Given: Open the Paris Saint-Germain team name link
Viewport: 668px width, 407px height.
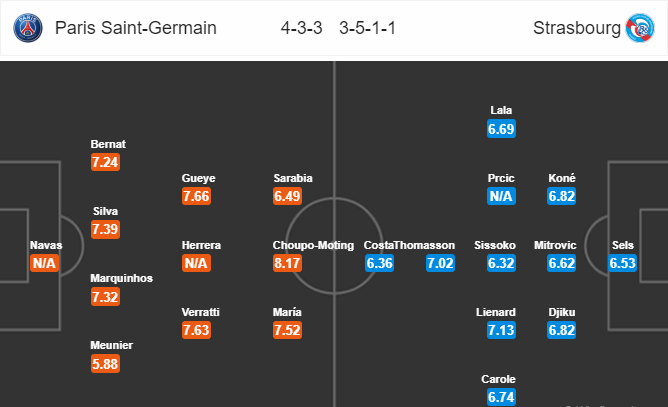Looking at the screenshot, I should (137, 28).
